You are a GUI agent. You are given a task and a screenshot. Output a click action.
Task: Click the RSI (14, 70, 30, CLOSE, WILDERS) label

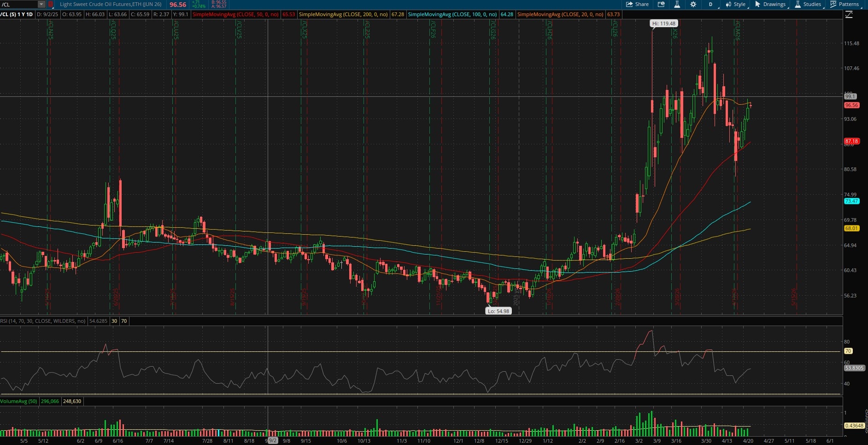43,321
